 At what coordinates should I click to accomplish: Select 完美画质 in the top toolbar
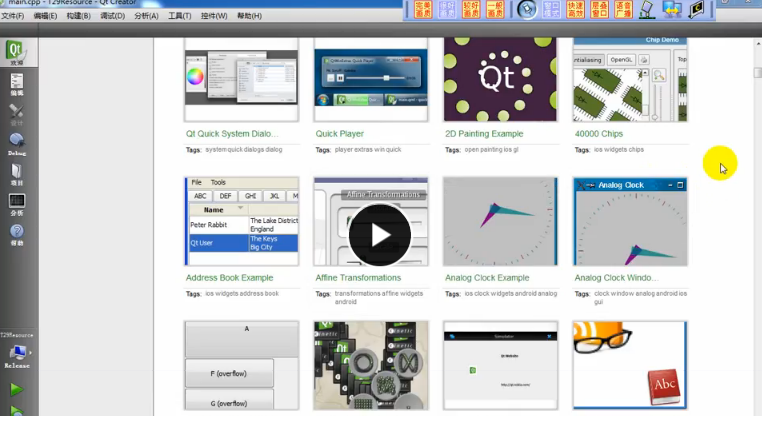[422, 9]
